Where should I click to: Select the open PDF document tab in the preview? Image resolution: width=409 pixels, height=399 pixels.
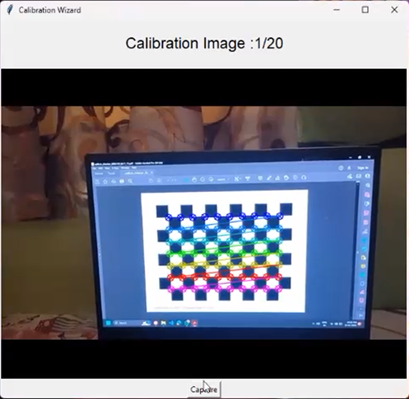coord(138,173)
